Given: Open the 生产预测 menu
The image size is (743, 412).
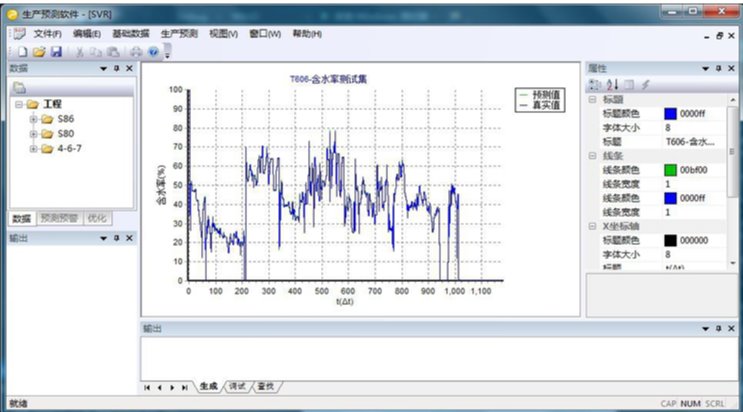Looking at the screenshot, I should click(x=179, y=34).
